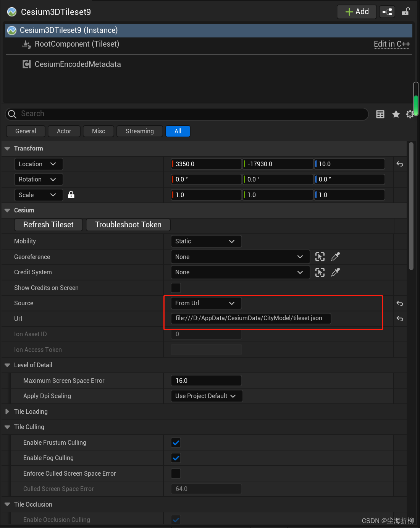Click the Scale Y value field
The height and width of the screenshot is (528, 420).
tap(278, 195)
